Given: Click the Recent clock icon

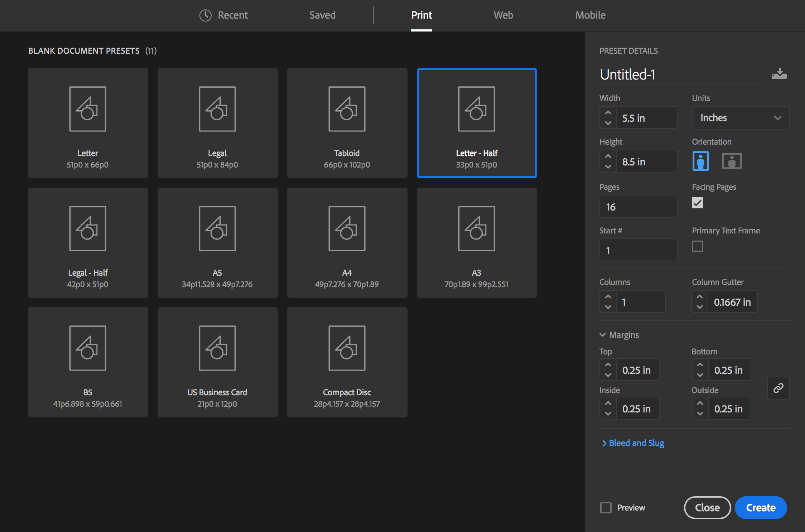Looking at the screenshot, I should [206, 15].
